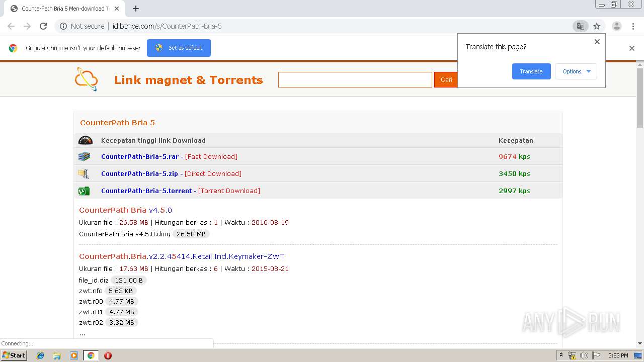Open the CounterPath Bria v4.5.0 title link
The width and height of the screenshot is (644, 362).
[125, 210]
